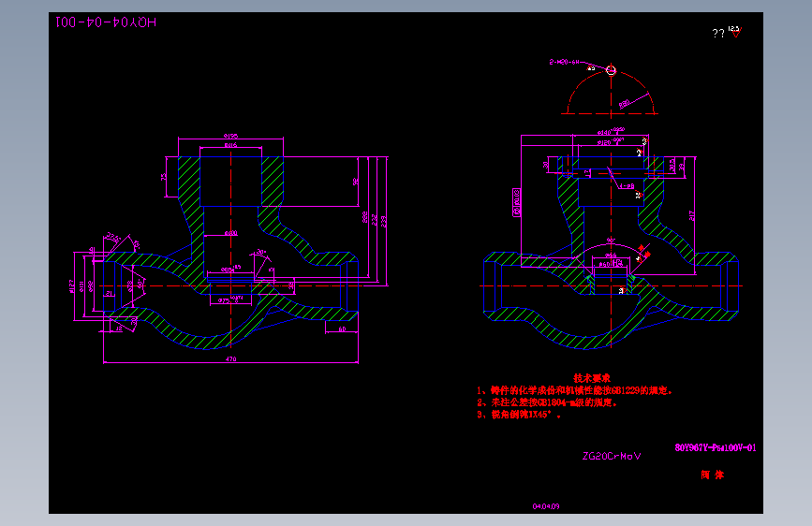
Task: Select the Ø116 bore diameter dimension
Action: coord(231,145)
